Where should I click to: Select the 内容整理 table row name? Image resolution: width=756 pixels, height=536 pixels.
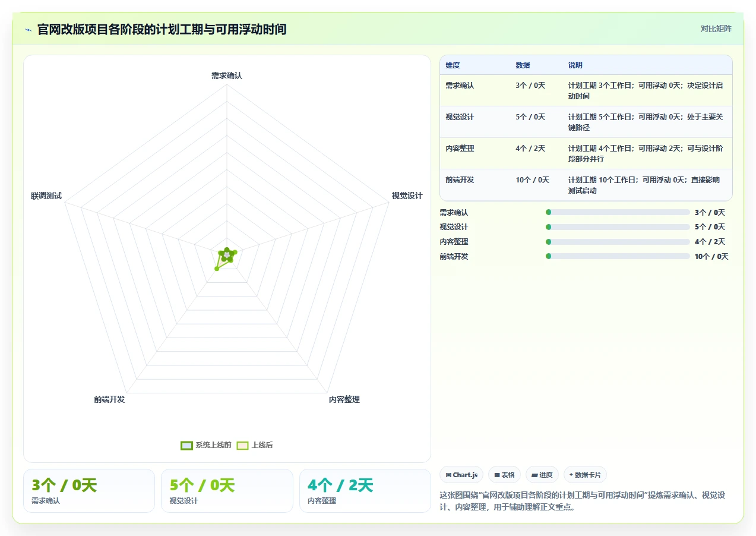pyautogui.click(x=460, y=149)
